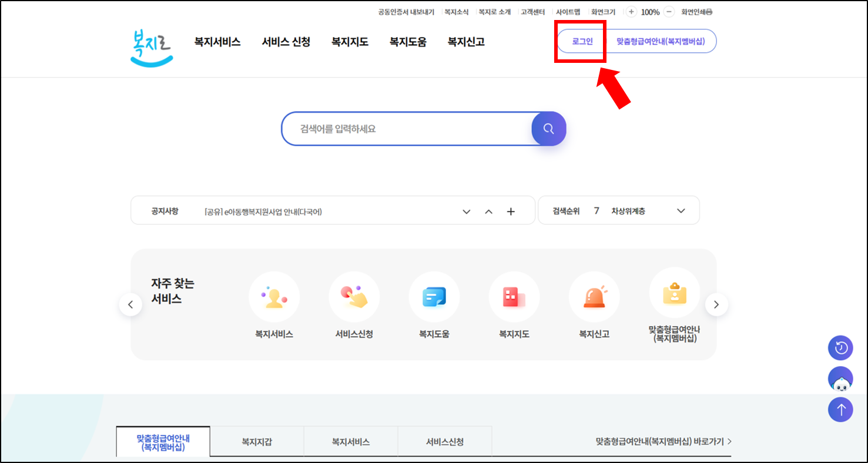Screen dimensions: 868x463
Task: Show next frequent services with right arrow
Action: 716,304
